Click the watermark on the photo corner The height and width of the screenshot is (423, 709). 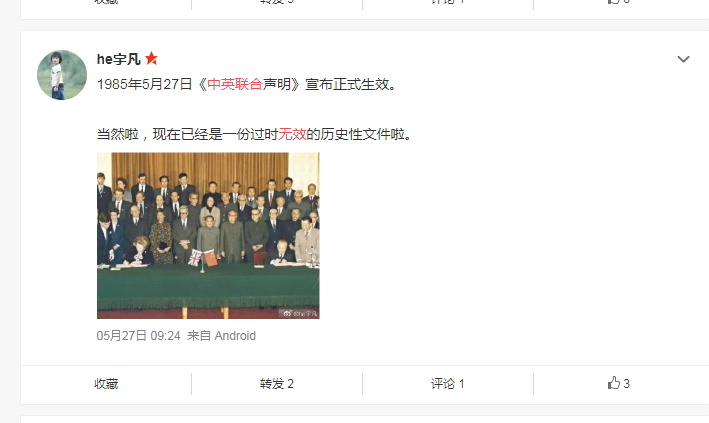click(300, 313)
